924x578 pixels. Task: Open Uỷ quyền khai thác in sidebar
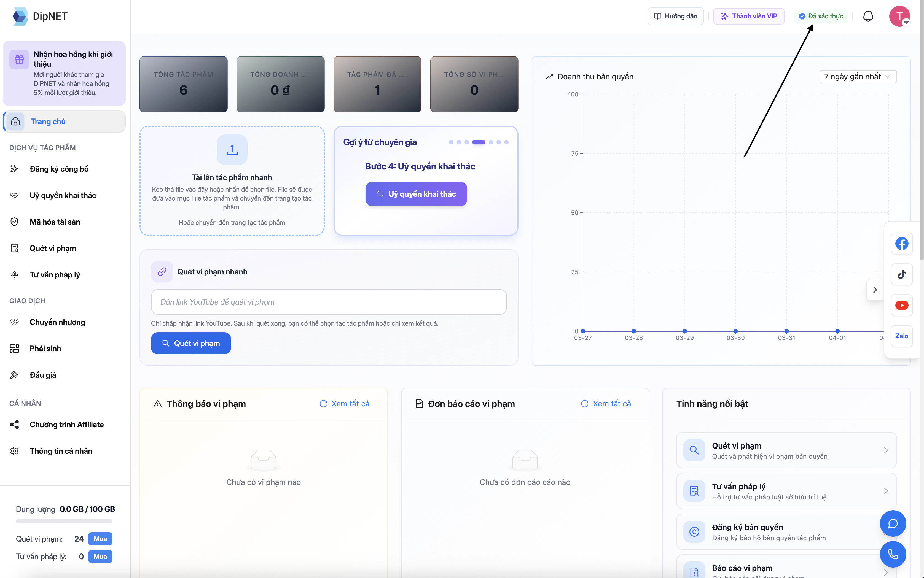(x=64, y=195)
